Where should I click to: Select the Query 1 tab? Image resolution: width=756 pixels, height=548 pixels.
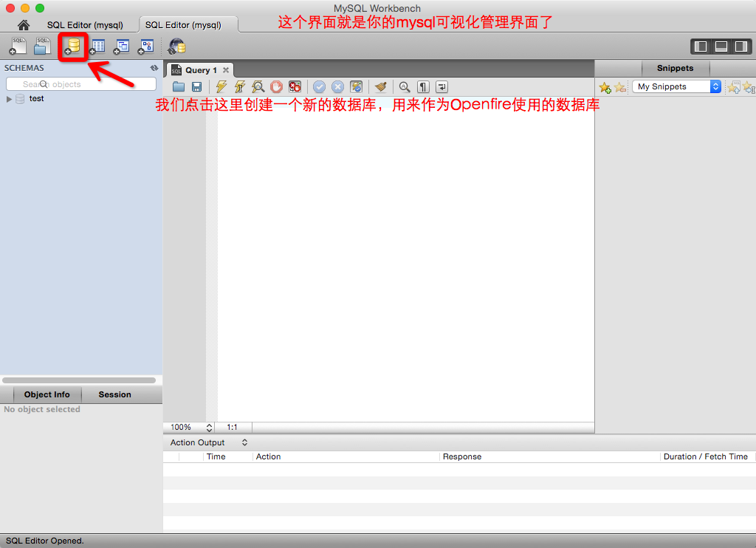tap(201, 70)
